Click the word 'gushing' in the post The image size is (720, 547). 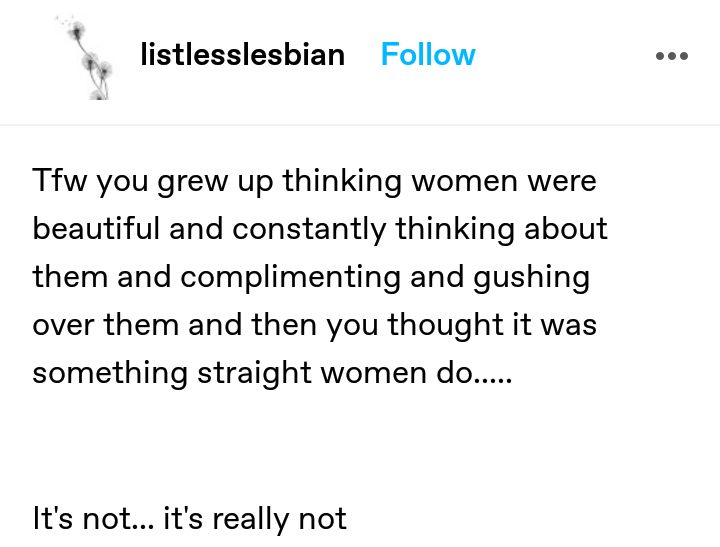pyautogui.click(x=531, y=278)
